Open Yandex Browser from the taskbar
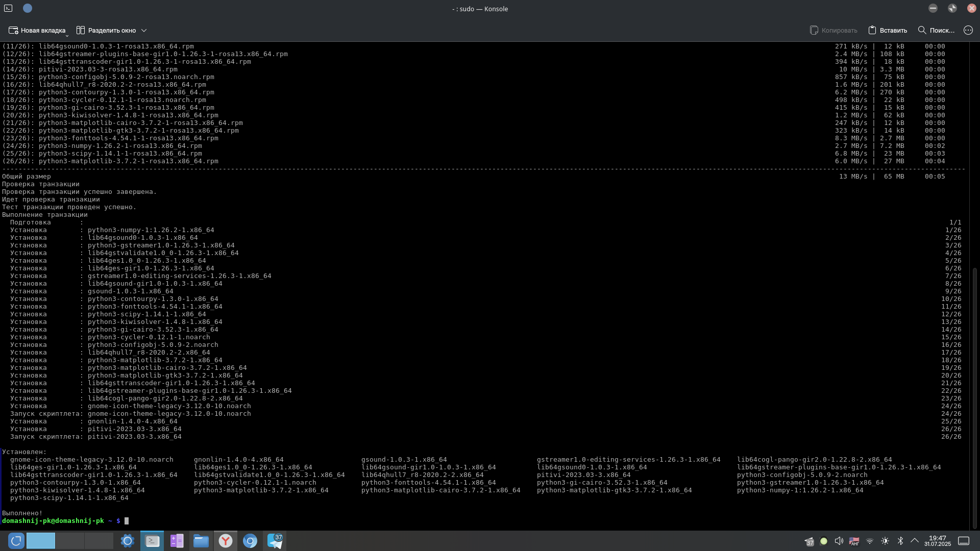 click(226, 541)
